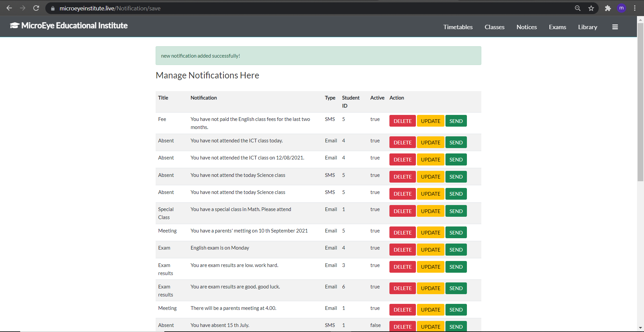Image resolution: width=644 pixels, height=332 pixels.
Task: Delete the parents' meeting 10th September notification
Action: (402, 233)
